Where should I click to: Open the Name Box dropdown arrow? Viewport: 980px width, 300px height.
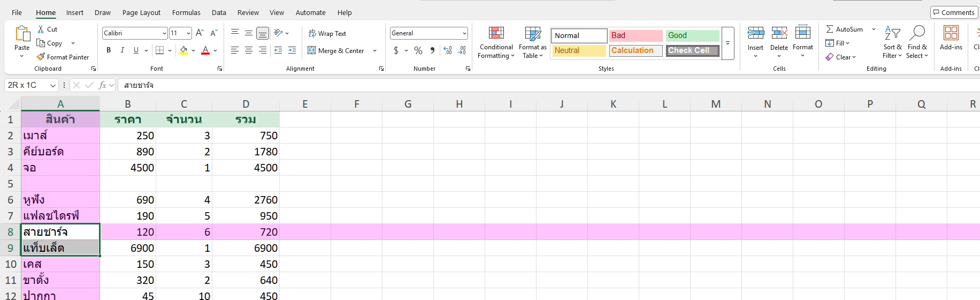(53, 85)
